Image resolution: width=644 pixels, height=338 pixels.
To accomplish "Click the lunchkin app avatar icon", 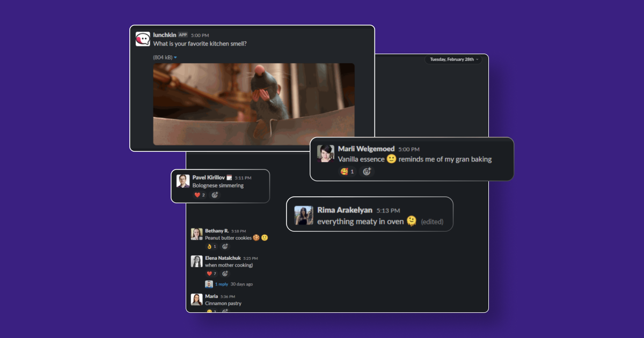I will click(x=143, y=39).
